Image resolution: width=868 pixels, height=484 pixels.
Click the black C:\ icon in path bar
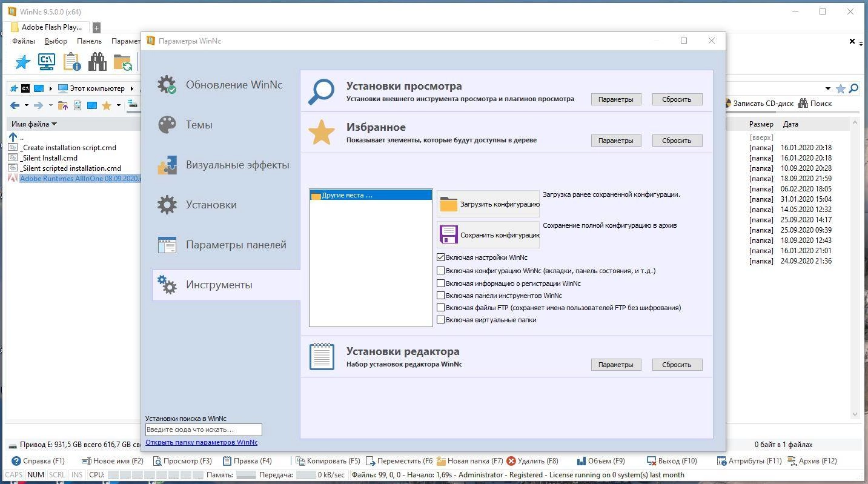[25, 88]
